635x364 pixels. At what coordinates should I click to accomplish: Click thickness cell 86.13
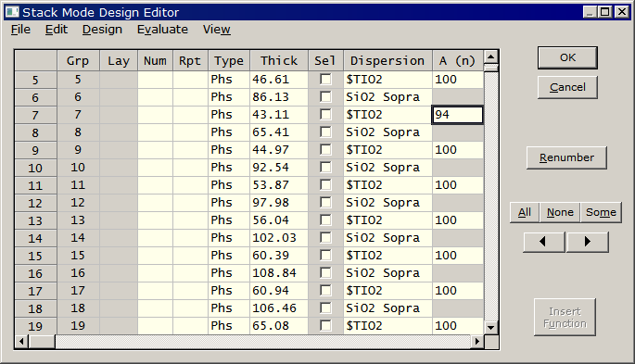279,97
